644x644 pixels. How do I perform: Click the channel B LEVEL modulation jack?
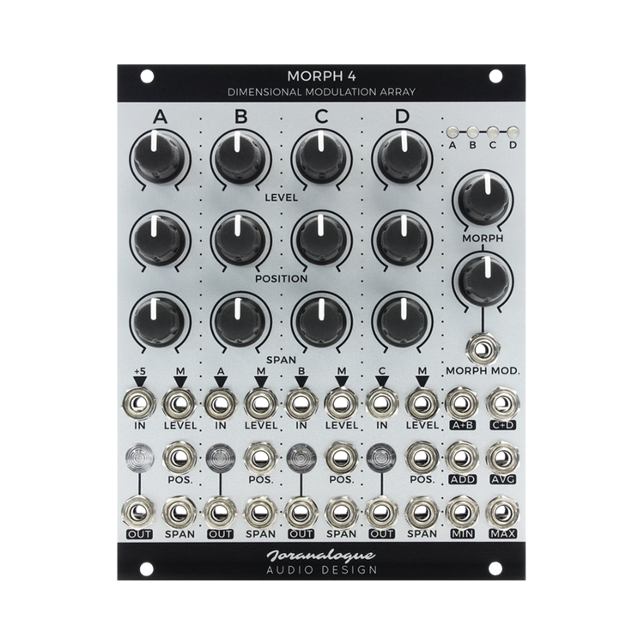(x=260, y=404)
